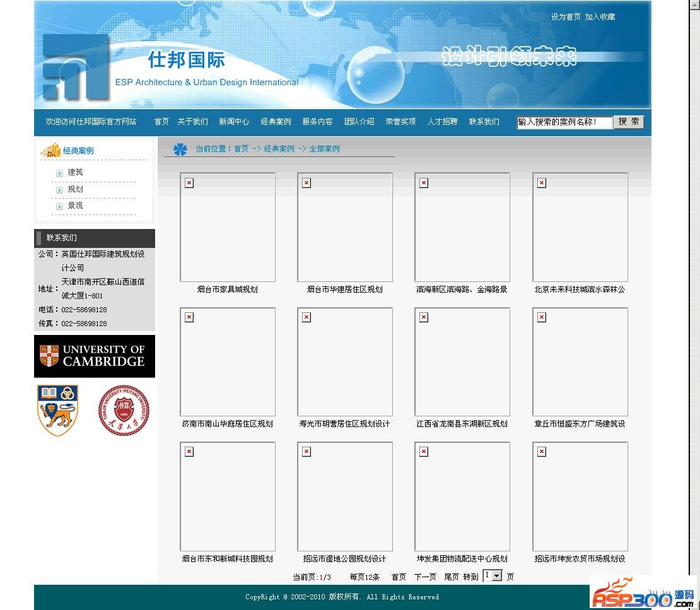The height and width of the screenshot is (610, 700).
Task: Open thumbnail above 章丘市恒盛东方广场建筑设
Action: pyautogui.click(x=580, y=361)
